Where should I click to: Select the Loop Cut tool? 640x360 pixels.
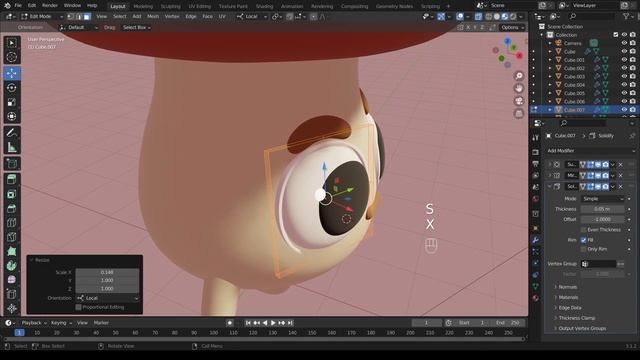[12, 223]
